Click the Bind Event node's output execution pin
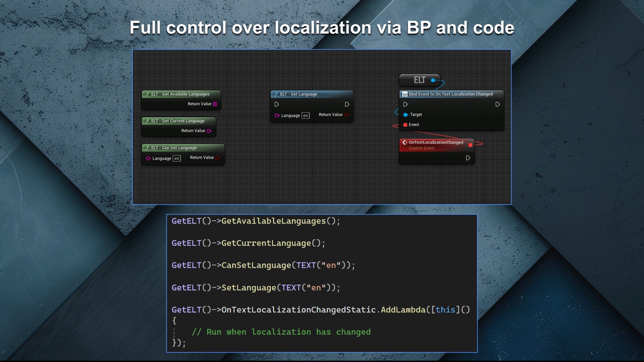 [498, 105]
